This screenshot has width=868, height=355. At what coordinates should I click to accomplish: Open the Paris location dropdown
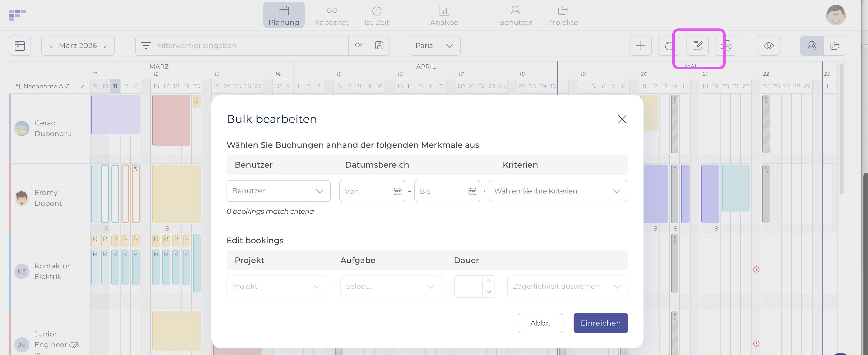coord(435,45)
